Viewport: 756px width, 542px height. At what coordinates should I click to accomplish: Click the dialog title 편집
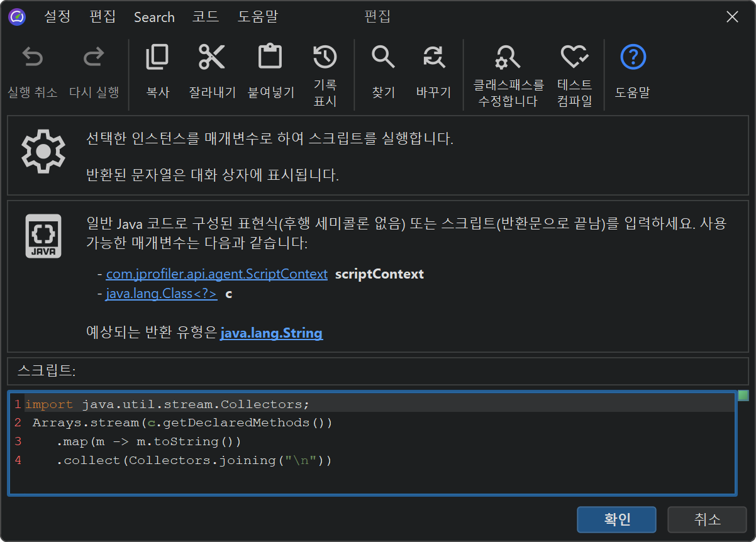(x=377, y=17)
